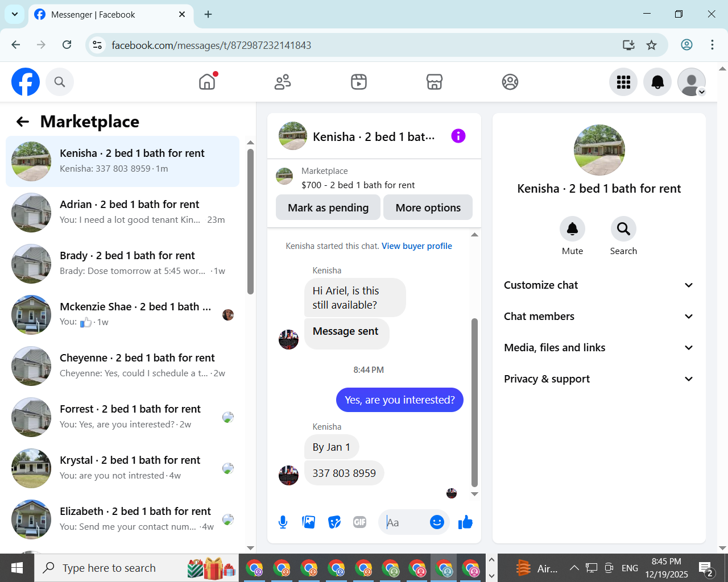The height and width of the screenshot is (582, 728).
Task: Send a thumbs-up like
Action: (x=465, y=522)
